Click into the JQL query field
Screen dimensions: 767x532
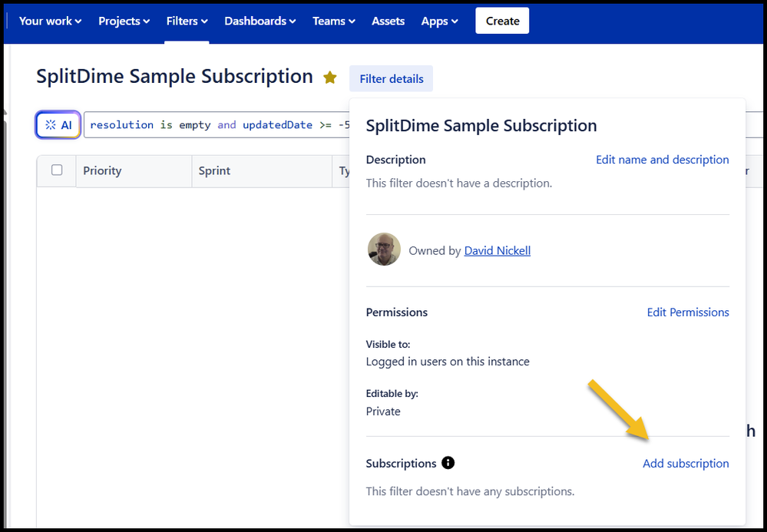point(217,125)
